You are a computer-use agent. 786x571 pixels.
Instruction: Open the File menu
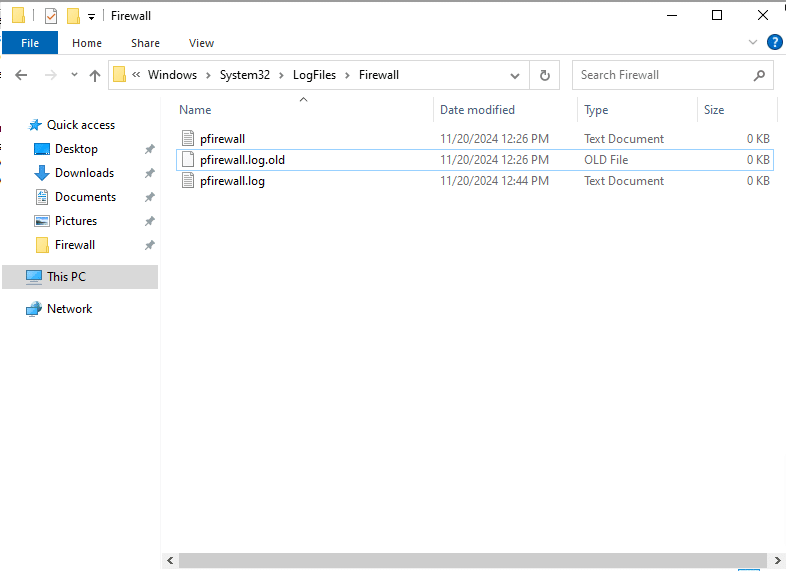click(30, 43)
